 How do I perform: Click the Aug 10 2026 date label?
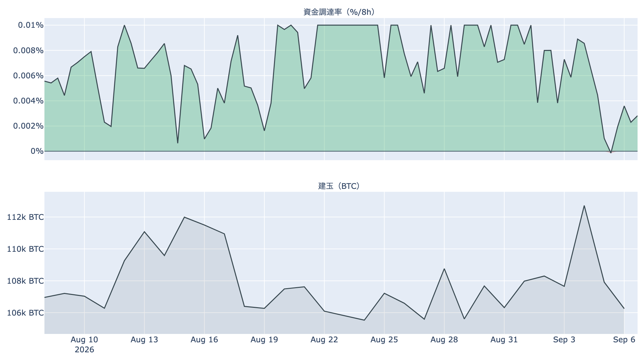pos(84,345)
